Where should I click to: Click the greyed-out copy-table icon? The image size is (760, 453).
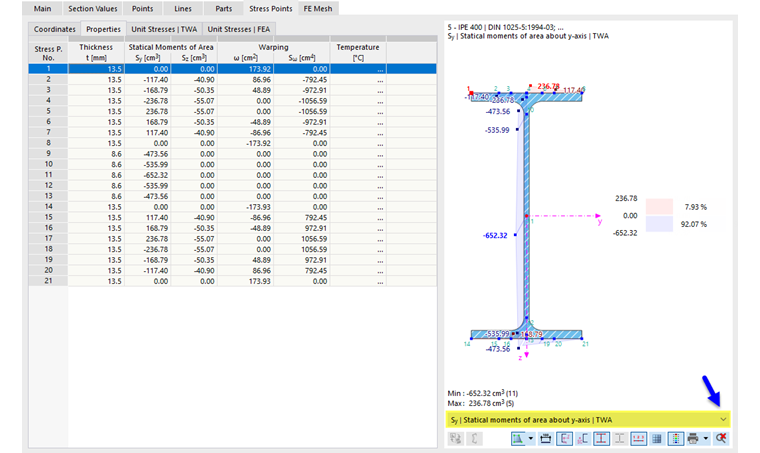[x=456, y=438]
